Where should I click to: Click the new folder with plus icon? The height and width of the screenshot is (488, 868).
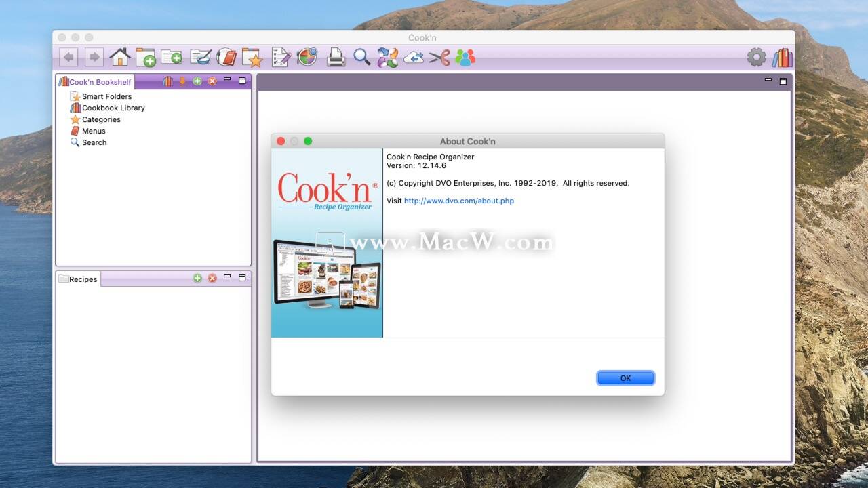point(171,57)
